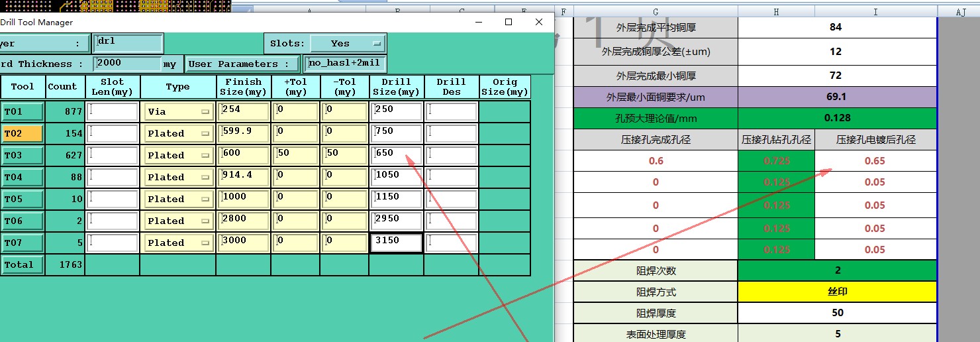
Task: Minimize the Drill Tool Manager window
Action: tap(478, 22)
